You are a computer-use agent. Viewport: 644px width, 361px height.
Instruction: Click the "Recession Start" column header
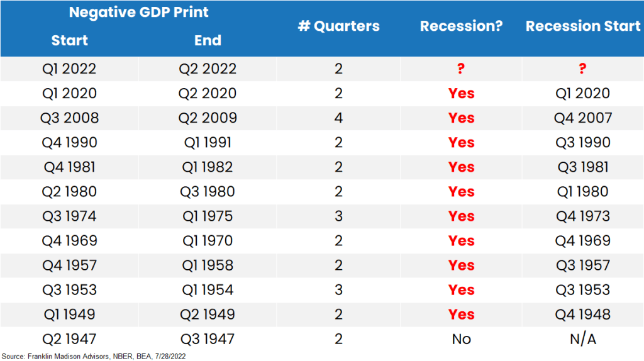tap(583, 26)
